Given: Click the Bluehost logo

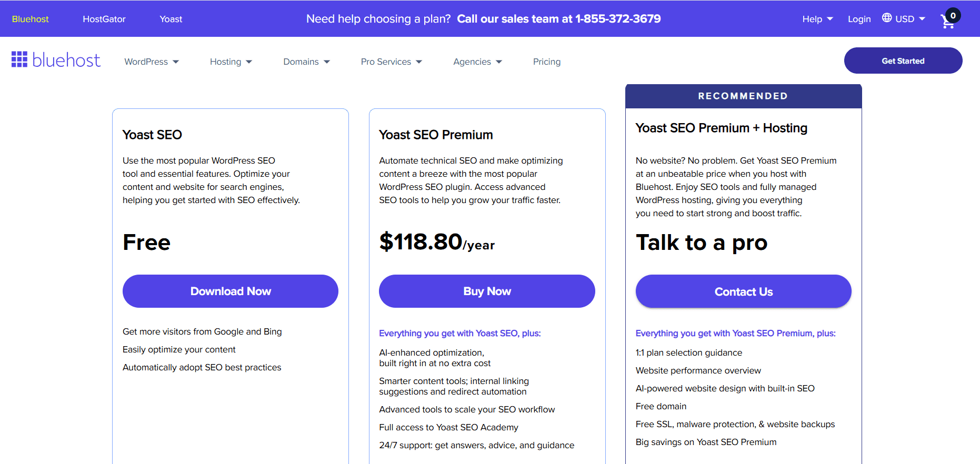Looking at the screenshot, I should click(x=56, y=59).
